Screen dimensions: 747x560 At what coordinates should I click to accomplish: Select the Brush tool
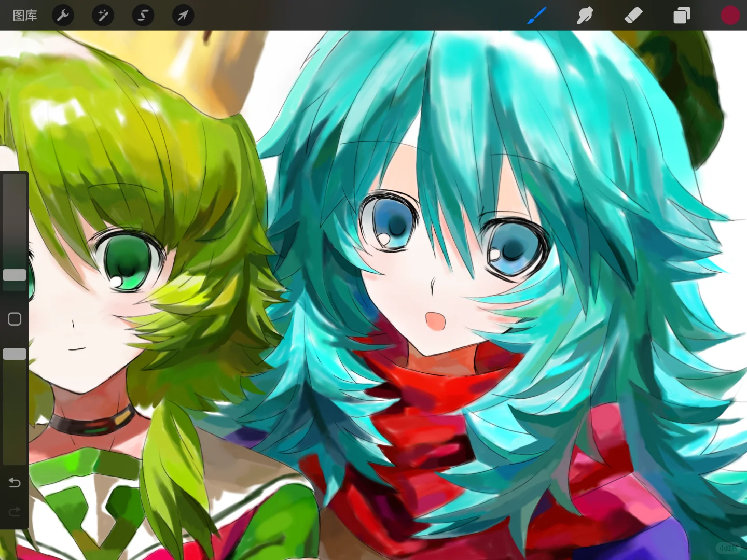537,15
